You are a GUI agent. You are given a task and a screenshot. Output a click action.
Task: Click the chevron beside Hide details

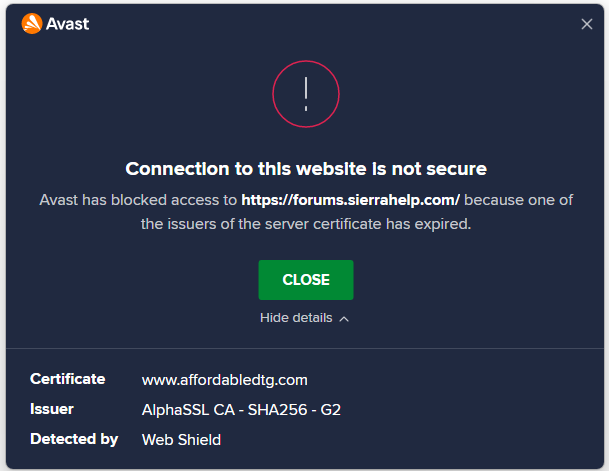click(x=344, y=319)
